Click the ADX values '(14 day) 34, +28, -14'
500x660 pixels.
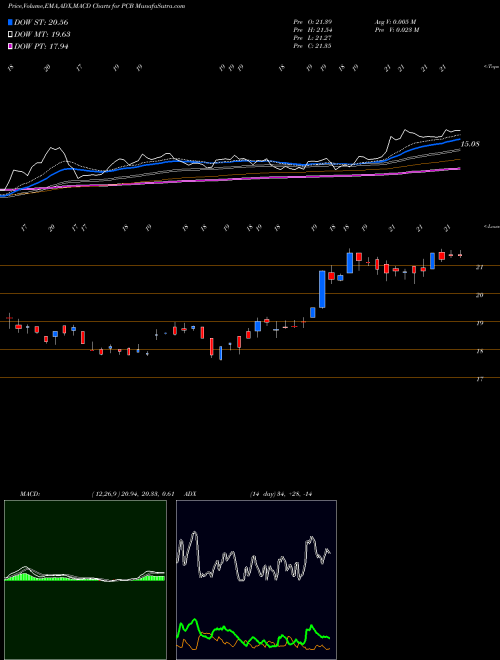point(280,494)
